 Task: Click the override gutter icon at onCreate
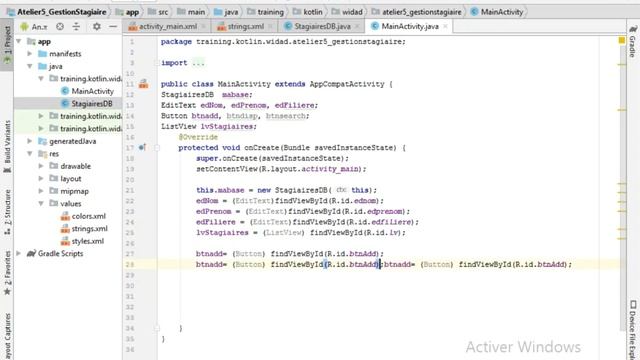(142, 147)
